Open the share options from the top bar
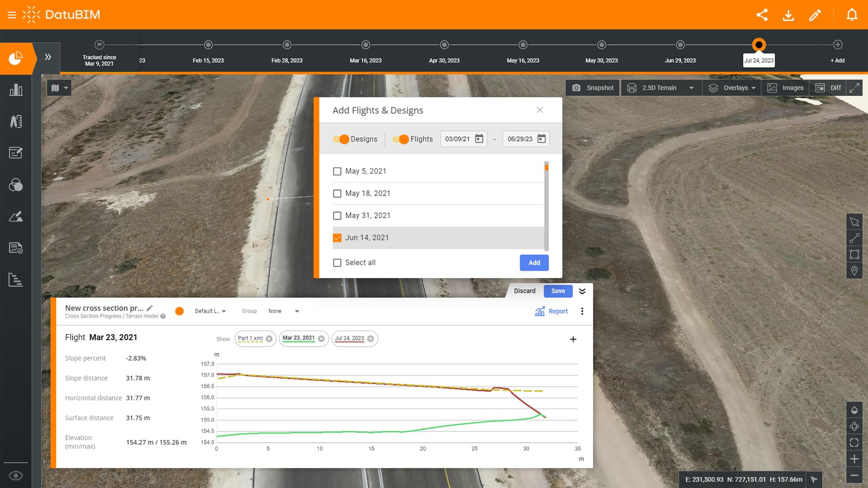868x488 pixels. pos(762,15)
